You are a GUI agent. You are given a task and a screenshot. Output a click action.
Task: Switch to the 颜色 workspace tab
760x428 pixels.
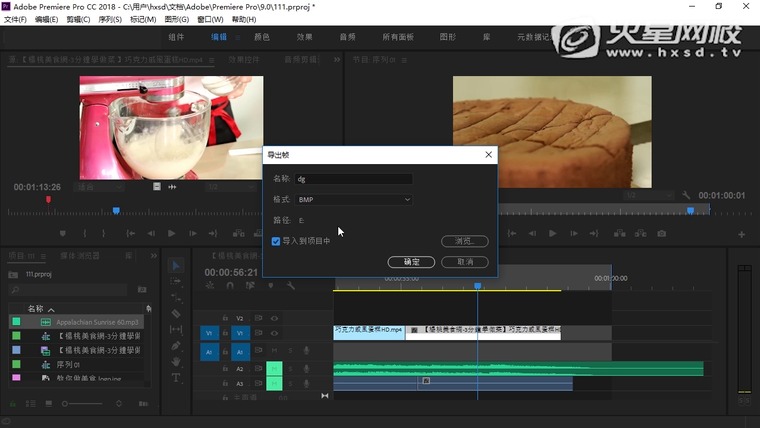(x=262, y=37)
